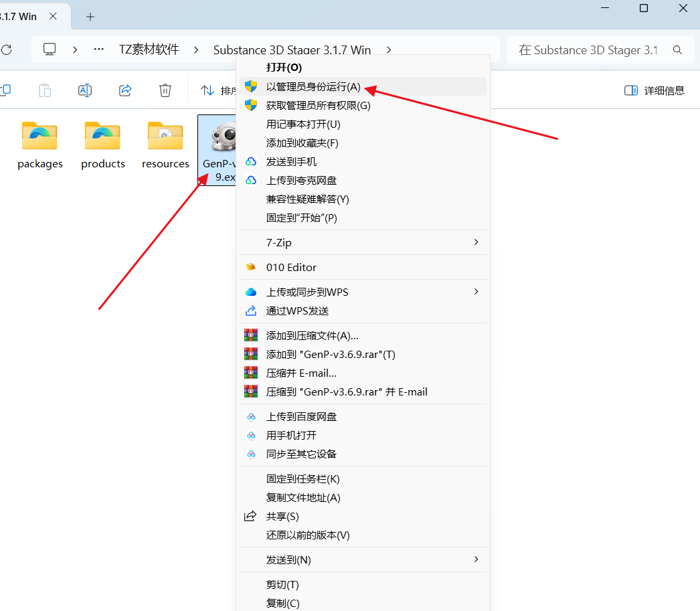Click Substance 3D Stager 3.1.7 Win breadcrumb
This screenshot has width=700, height=611.
(x=292, y=50)
